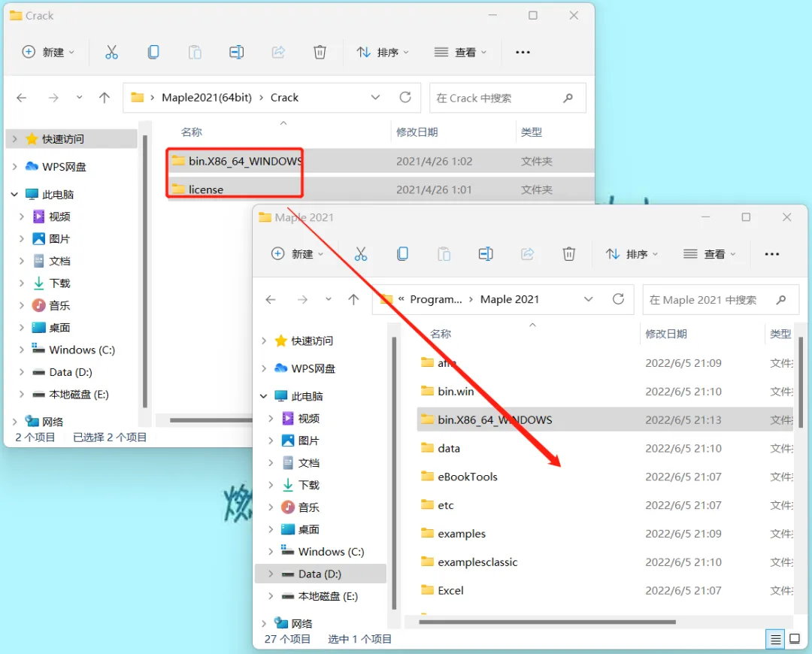Expand Maple 2021 address bar history dropdown
The image size is (812, 654).
coord(588,299)
